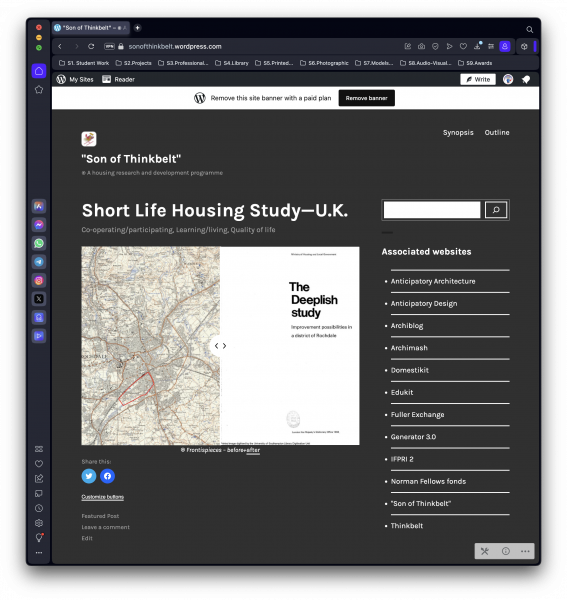Open the Synopsis menu item
The height and width of the screenshot is (600, 567).
pos(458,132)
